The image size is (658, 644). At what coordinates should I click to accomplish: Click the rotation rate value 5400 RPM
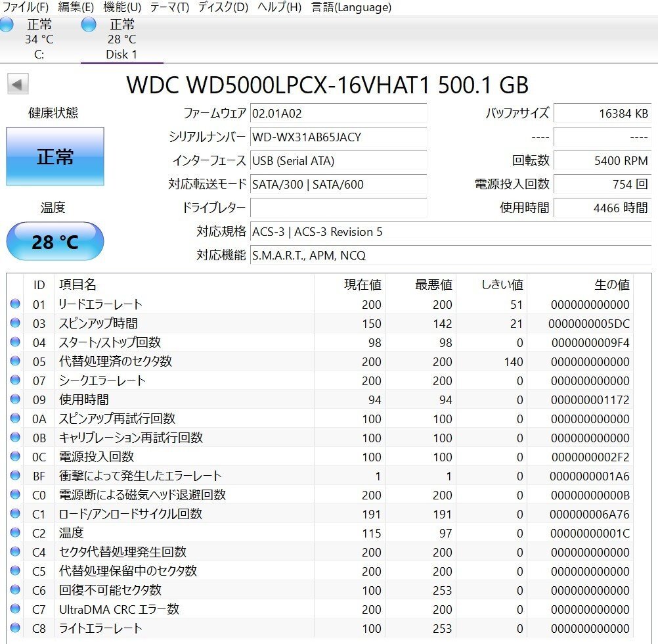click(603, 161)
